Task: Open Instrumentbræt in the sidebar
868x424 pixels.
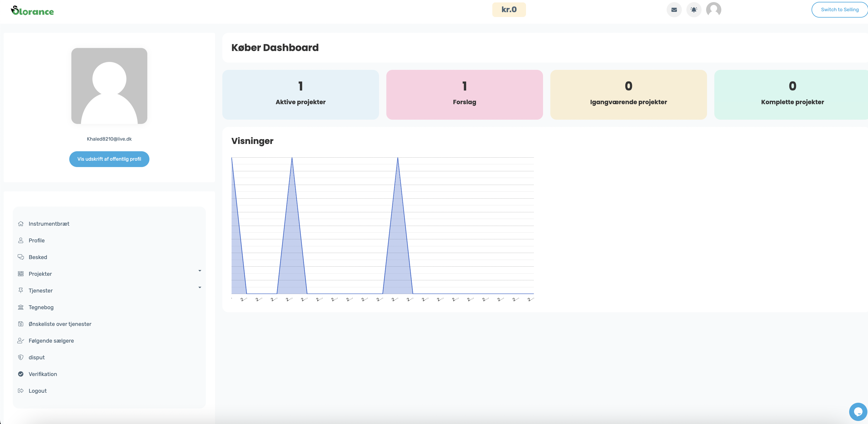Action: coord(49,224)
